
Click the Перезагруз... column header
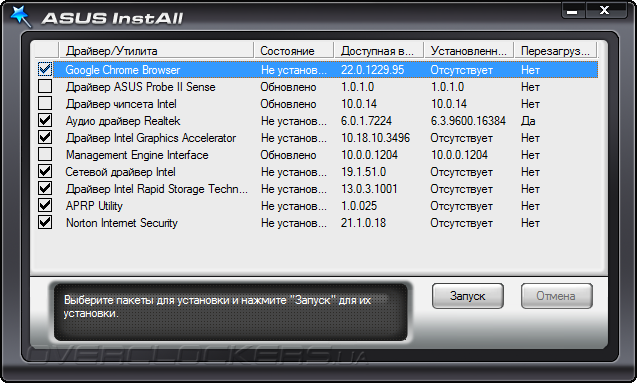[x=555, y=51]
